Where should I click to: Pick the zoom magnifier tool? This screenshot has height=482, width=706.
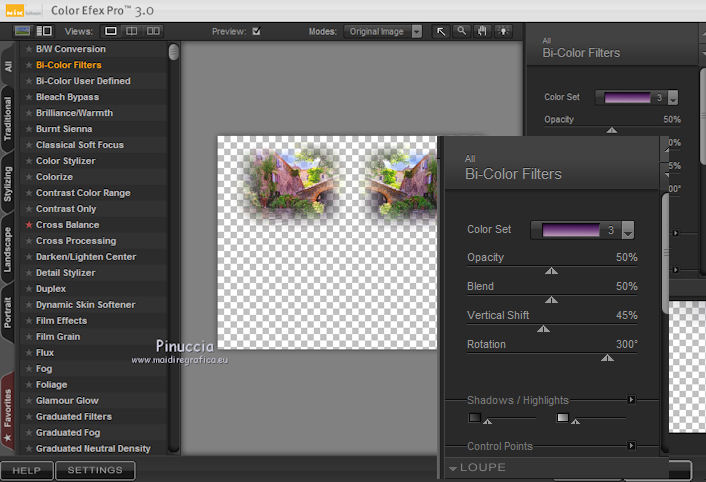(462, 32)
